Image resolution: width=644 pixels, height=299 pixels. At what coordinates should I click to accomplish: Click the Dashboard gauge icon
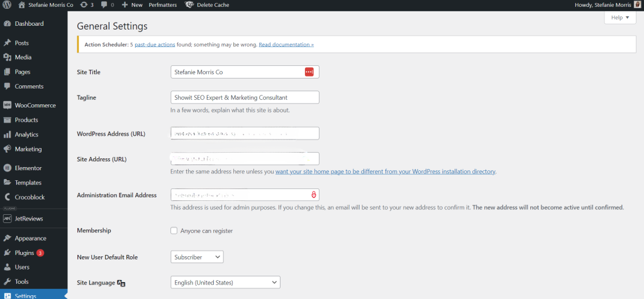pos(7,24)
